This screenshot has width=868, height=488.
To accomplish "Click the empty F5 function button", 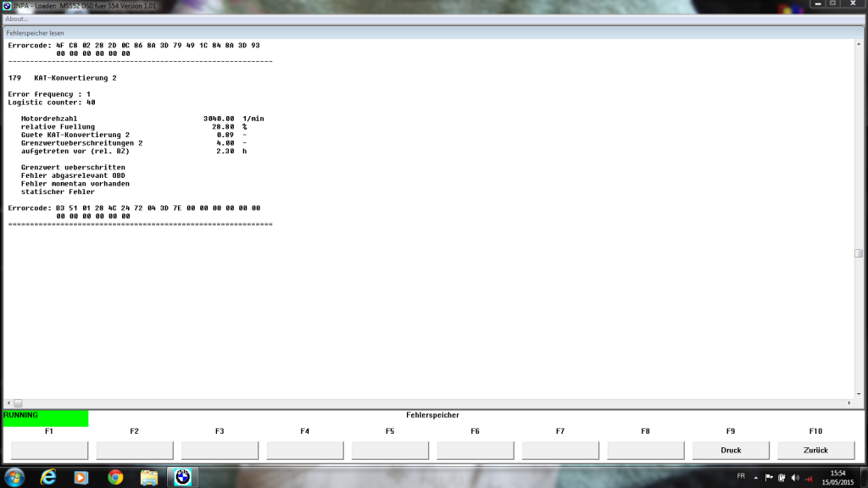I will (390, 451).
